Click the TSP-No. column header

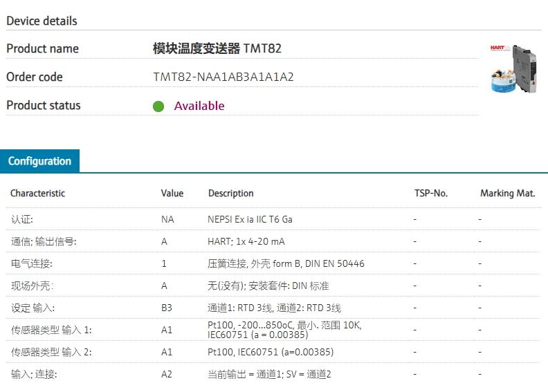[431, 193]
